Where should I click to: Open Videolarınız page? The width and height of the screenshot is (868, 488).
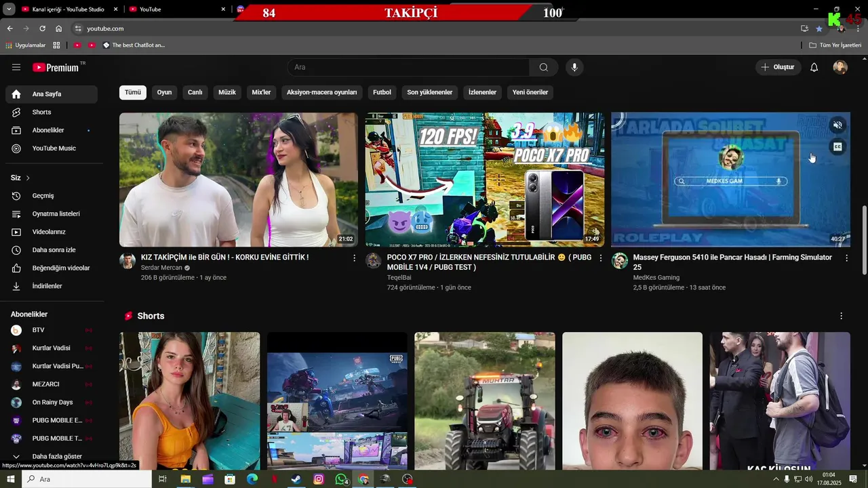[52, 232]
